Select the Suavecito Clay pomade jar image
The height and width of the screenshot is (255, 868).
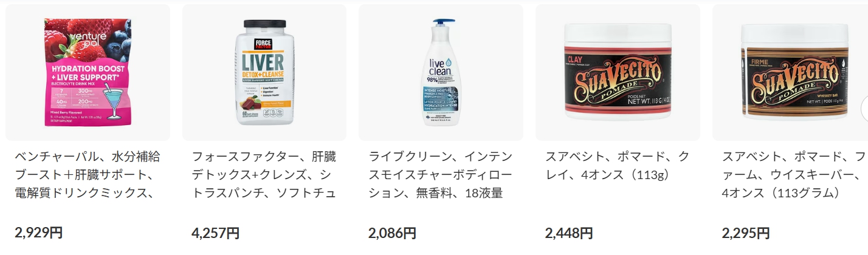[618, 72]
